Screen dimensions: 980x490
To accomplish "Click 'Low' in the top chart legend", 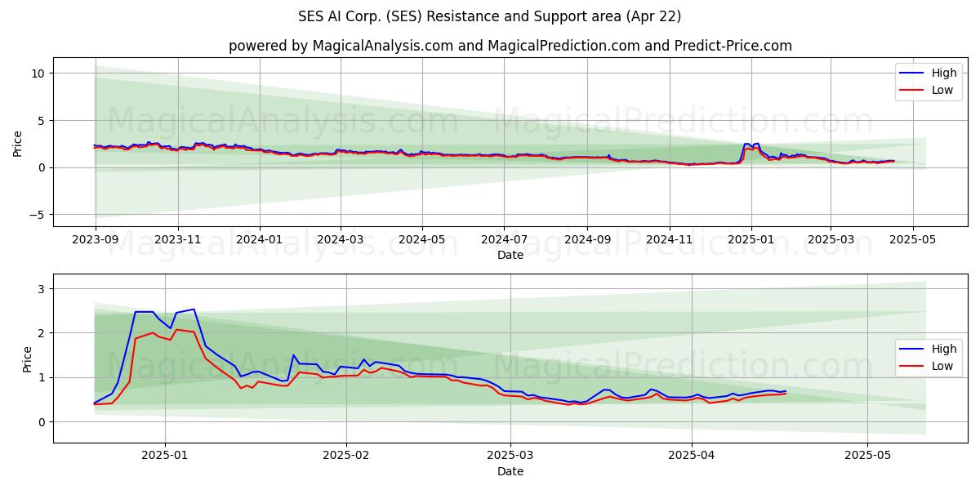I will (942, 90).
